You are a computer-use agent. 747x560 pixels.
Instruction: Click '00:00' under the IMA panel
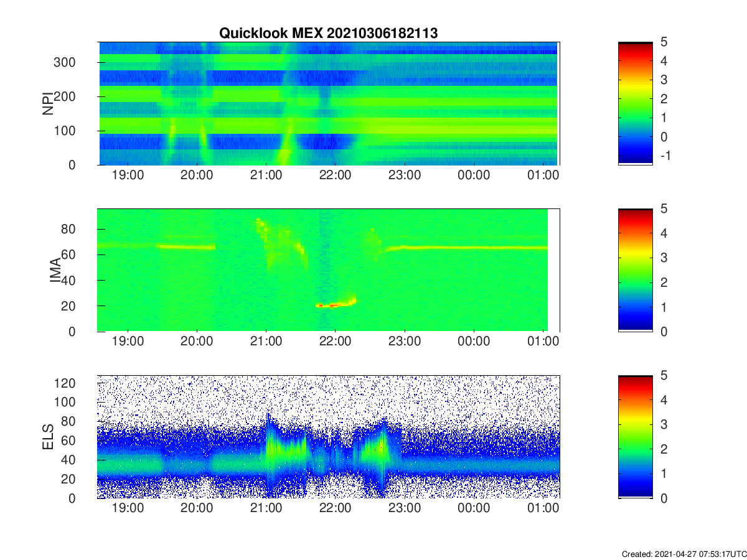(474, 342)
